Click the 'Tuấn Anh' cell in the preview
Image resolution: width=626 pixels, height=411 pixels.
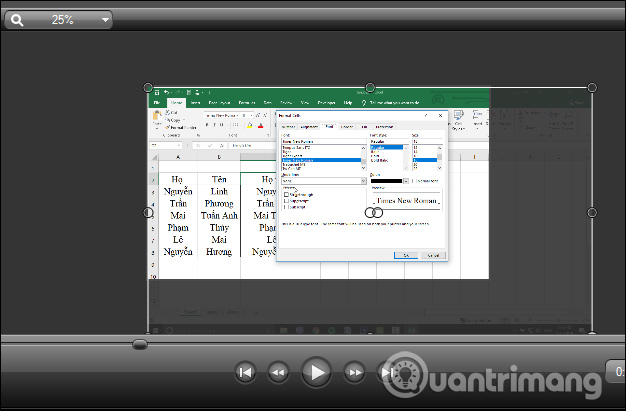tap(219, 216)
